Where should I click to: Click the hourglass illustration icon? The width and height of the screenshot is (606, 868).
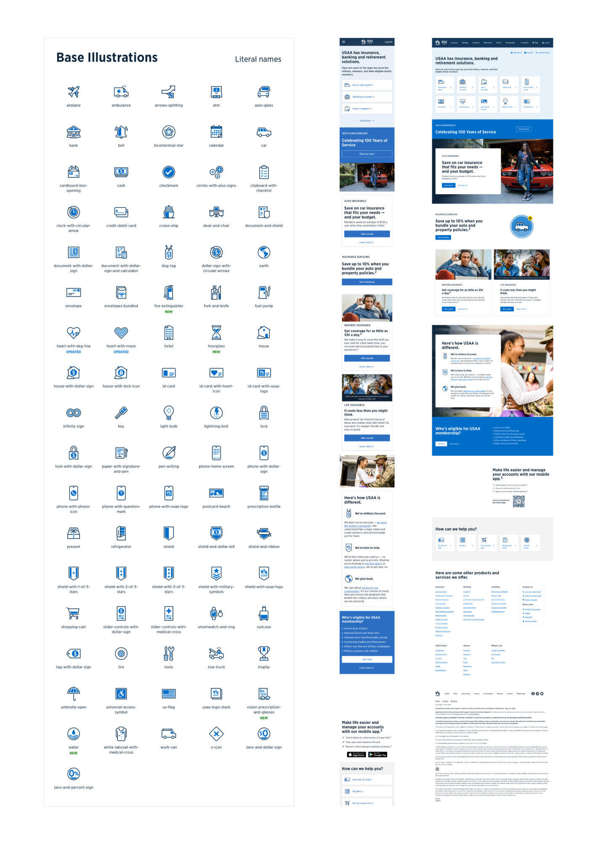click(x=216, y=333)
